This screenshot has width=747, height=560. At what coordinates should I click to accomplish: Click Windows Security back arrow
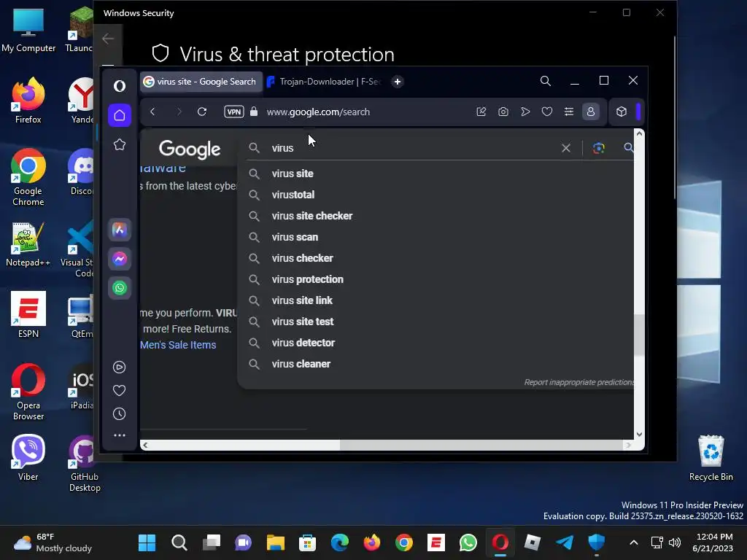tap(108, 39)
